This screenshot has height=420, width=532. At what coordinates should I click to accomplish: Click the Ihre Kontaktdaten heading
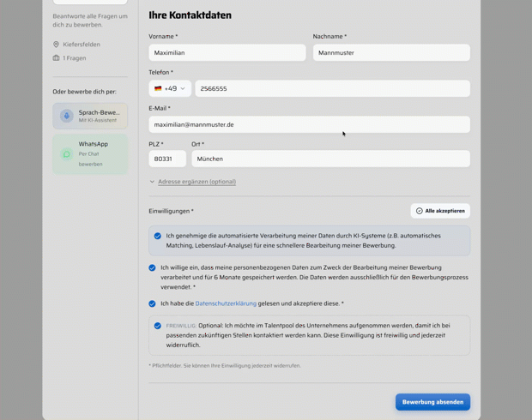[190, 15]
